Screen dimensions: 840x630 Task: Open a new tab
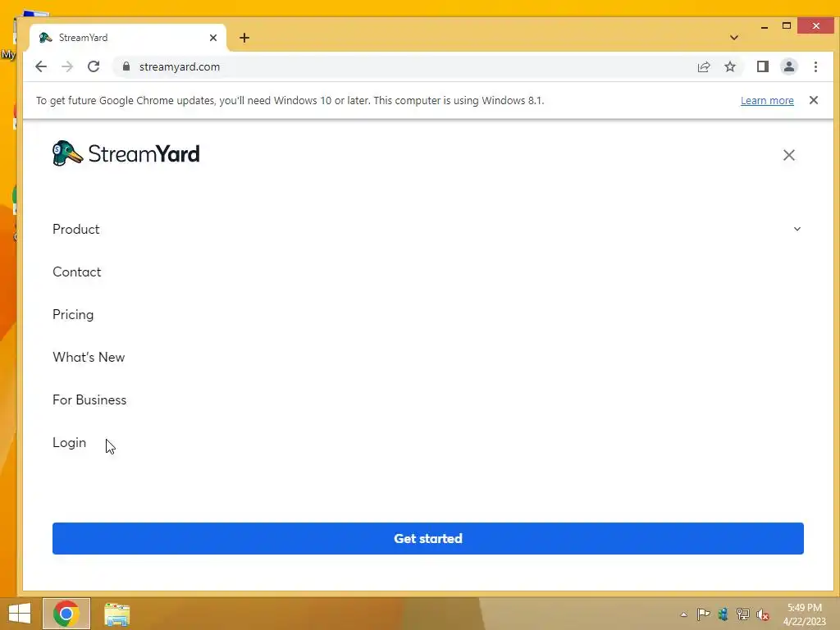pyautogui.click(x=244, y=38)
